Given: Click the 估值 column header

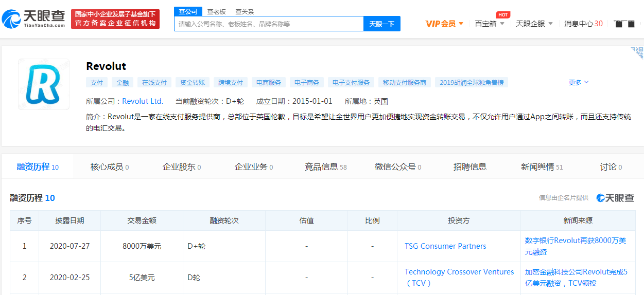Looking at the screenshot, I should coord(306,220).
